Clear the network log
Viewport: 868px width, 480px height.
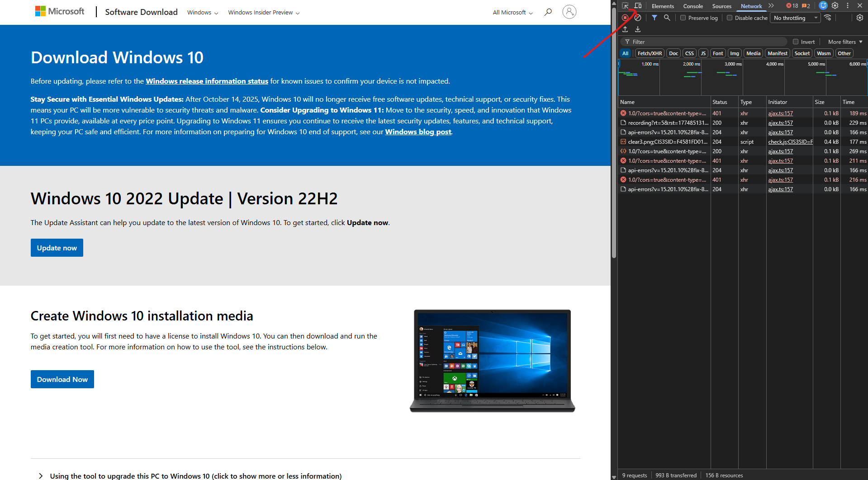pos(638,18)
